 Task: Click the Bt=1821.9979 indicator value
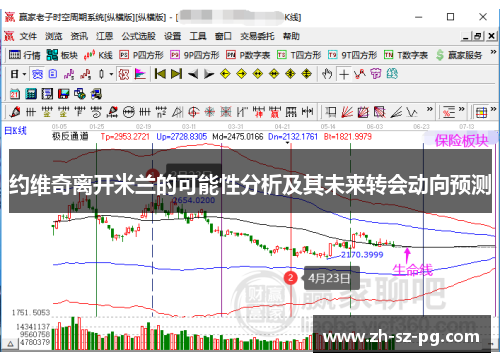[348, 136]
